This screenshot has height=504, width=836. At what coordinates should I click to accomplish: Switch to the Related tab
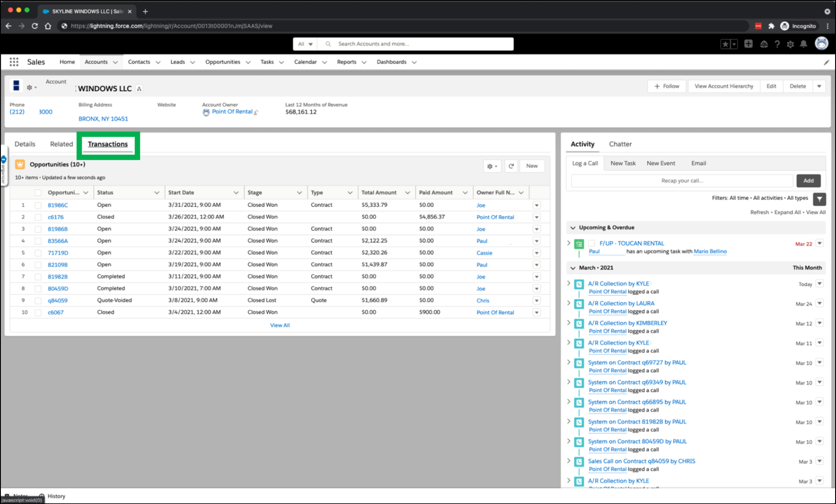[61, 144]
